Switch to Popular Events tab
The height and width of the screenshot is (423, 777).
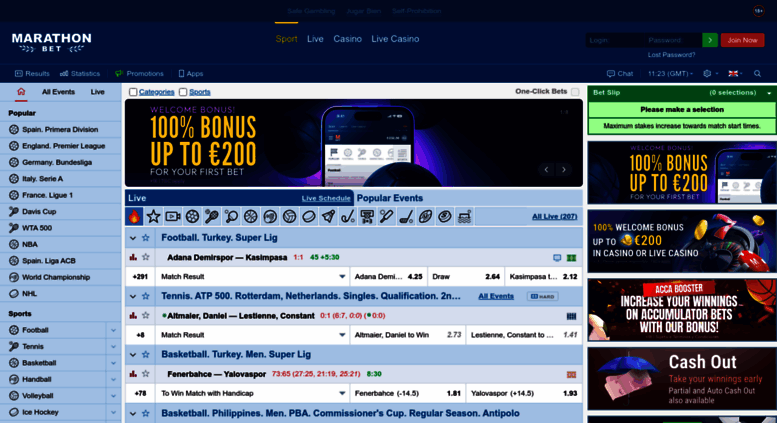click(x=390, y=198)
